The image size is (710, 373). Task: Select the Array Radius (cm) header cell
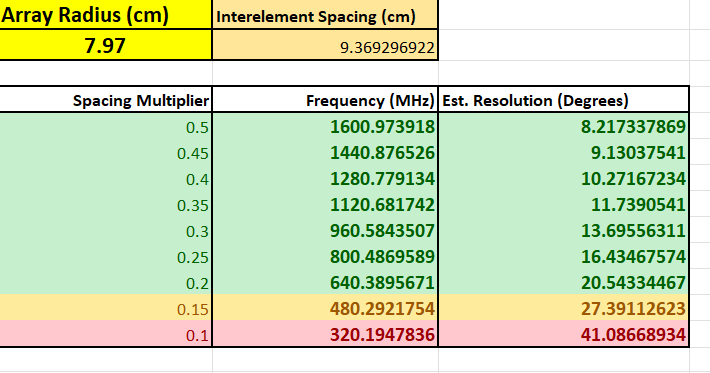click(106, 14)
